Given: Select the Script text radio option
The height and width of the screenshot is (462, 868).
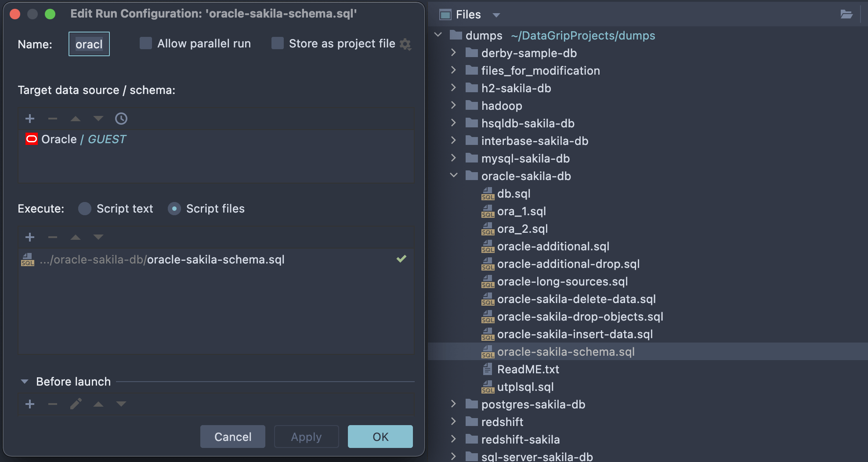Looking at the screenshot, I should point(85,209).
